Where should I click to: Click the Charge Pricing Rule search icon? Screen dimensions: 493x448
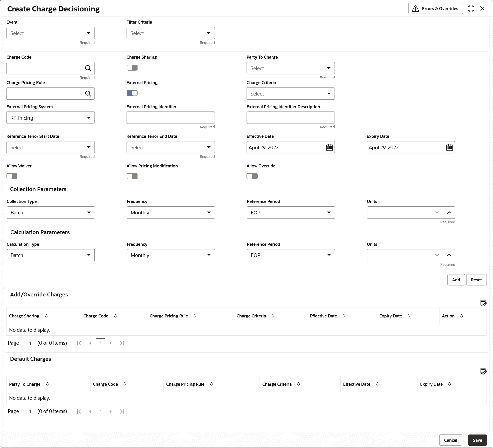click(x=88, y=94)
